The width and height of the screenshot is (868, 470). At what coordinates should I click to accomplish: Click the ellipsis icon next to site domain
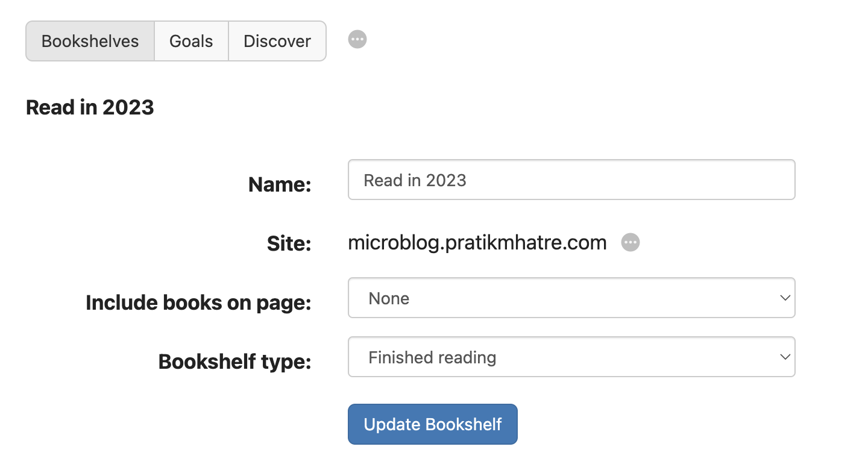pyautogui.click(x=631, y=242)
